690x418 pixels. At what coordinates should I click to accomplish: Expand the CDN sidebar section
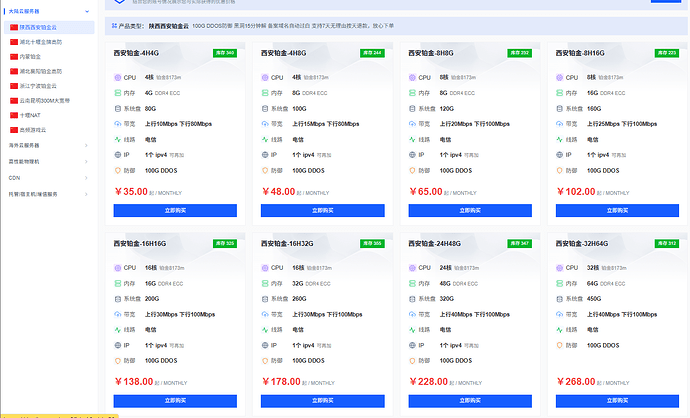86,178
